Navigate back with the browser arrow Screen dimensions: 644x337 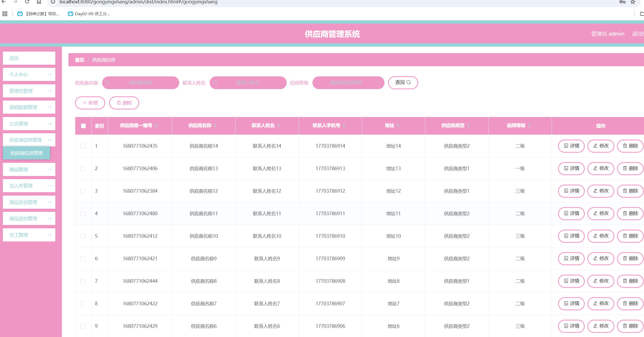click(x=4, y=2)
